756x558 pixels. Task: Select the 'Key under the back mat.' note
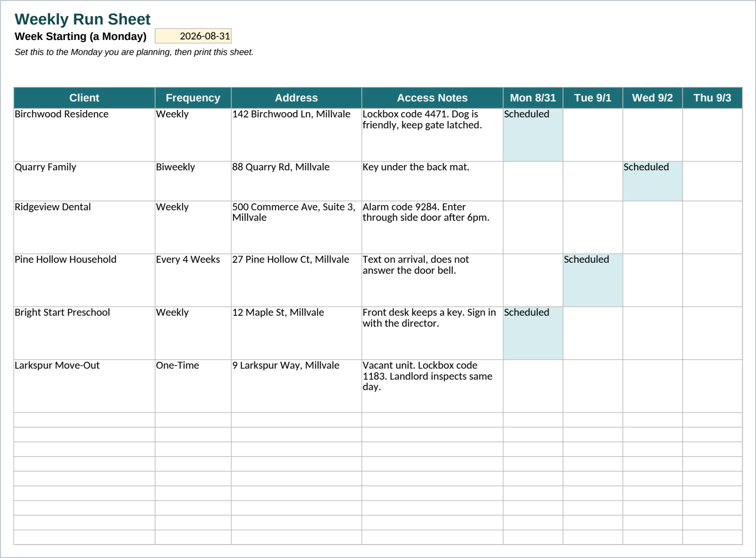(x=432, y=181)
